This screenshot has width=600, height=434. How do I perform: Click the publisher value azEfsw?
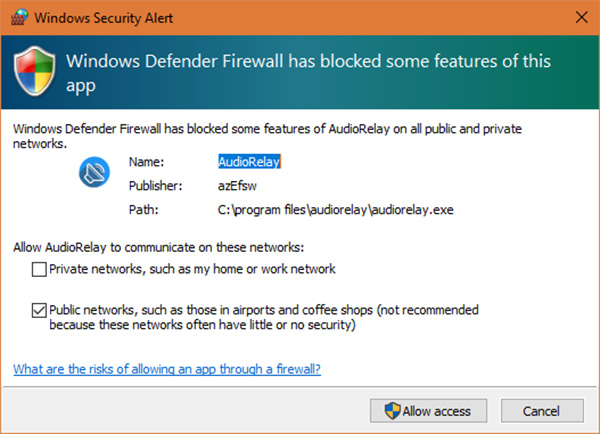point(237,186)
